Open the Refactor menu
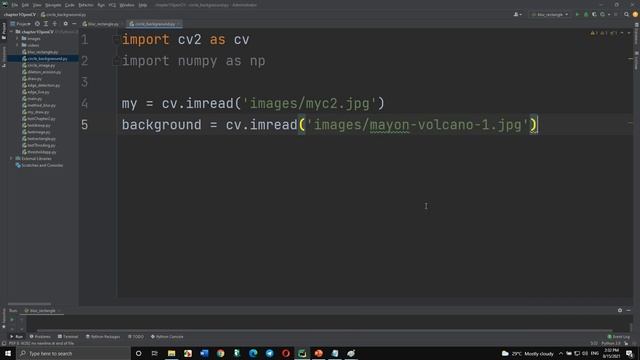This screenshot has height=360, width=640. coord(86,5)
